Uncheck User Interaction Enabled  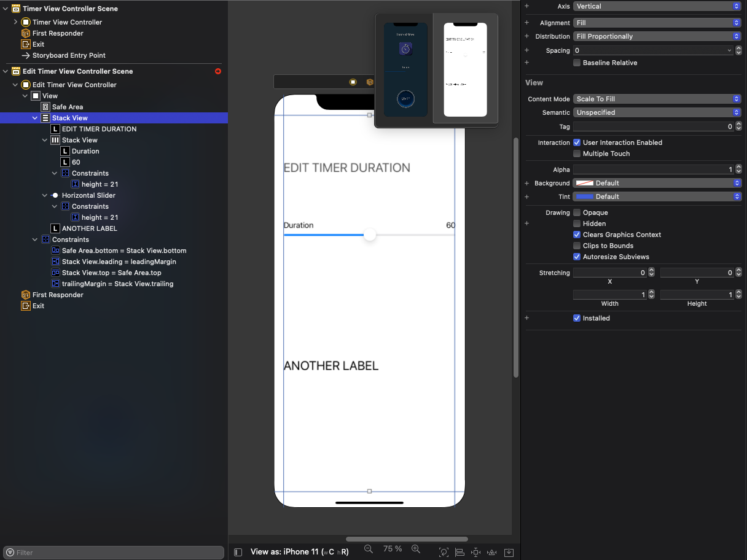click(x=577, y=142)
